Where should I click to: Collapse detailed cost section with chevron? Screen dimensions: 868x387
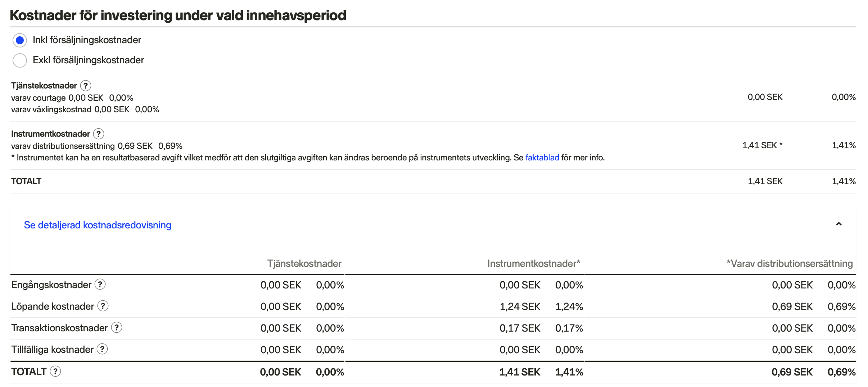click(x=838, y=224)
